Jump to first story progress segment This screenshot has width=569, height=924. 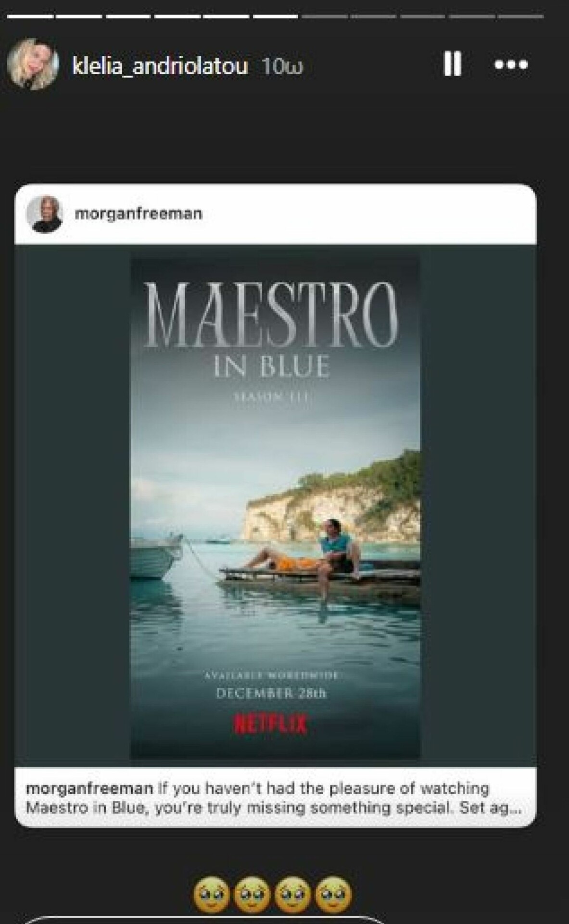pos(30,17)
